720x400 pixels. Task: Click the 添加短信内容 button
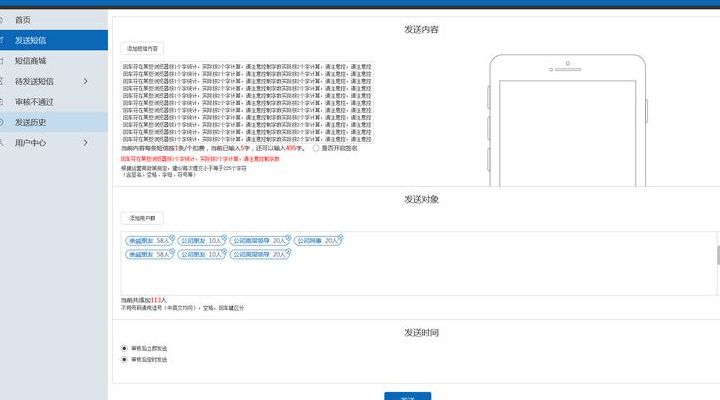pos(142,48)
